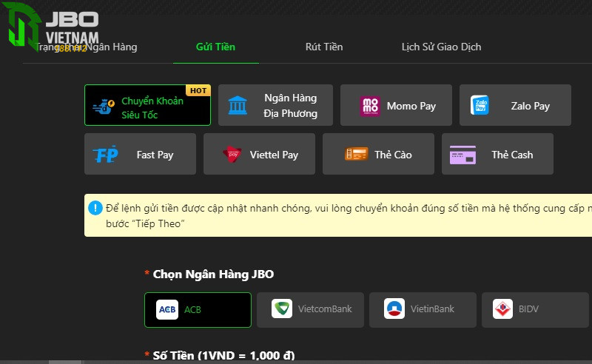
Task: Click the pink Momo logo icon
Action: click(370, 106)
